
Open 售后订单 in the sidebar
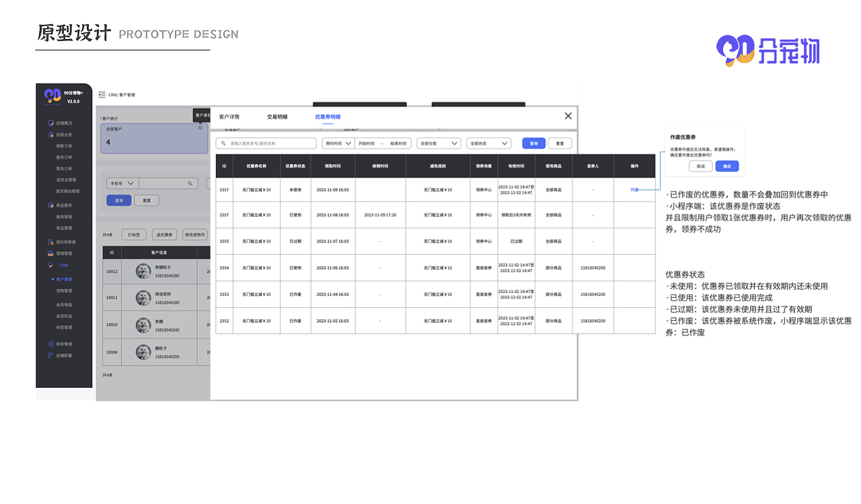(x=64, y=169)
